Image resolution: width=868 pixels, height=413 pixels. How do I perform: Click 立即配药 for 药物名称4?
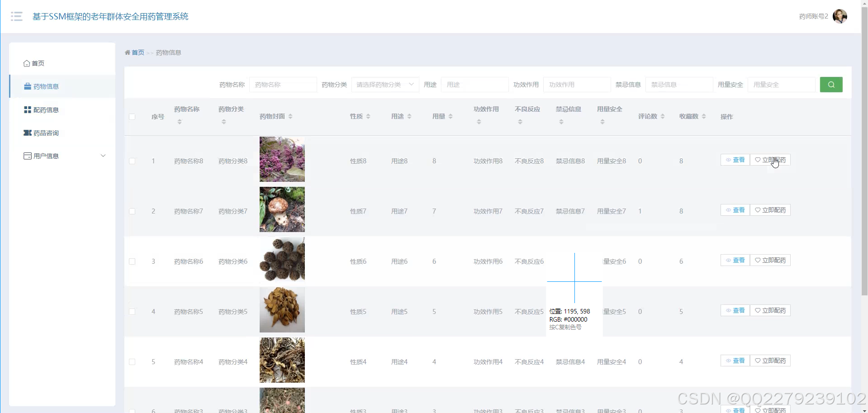click(x=770, y=361)
